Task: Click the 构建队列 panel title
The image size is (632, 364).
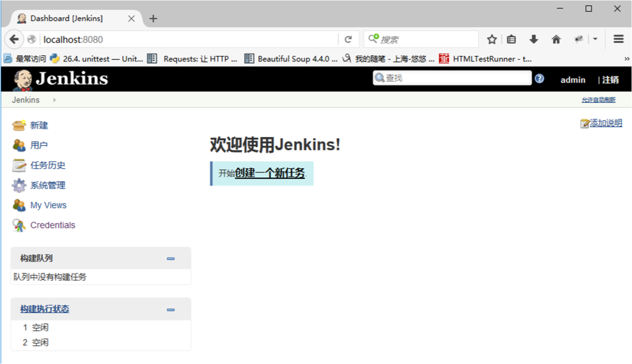Action: click(36, 258)
